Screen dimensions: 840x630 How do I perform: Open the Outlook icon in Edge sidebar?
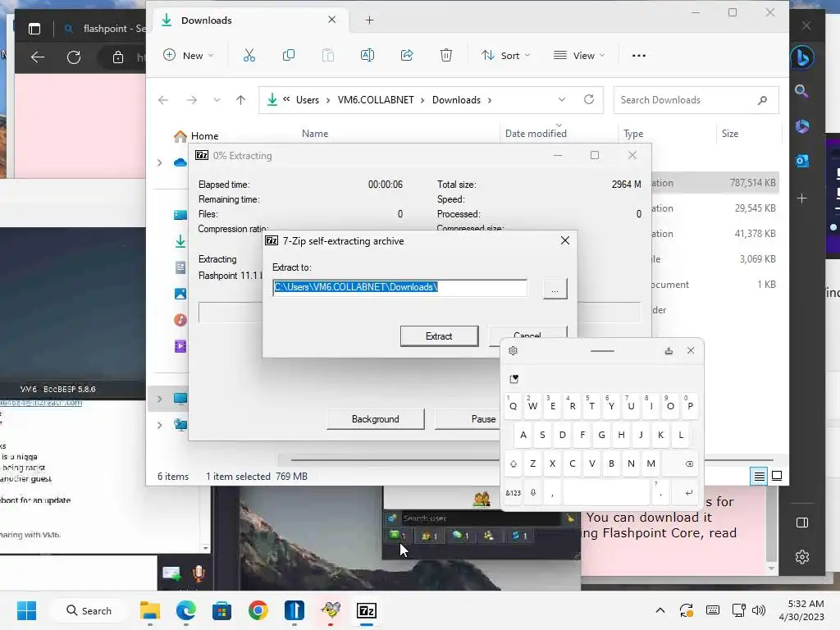coord(802,161)
